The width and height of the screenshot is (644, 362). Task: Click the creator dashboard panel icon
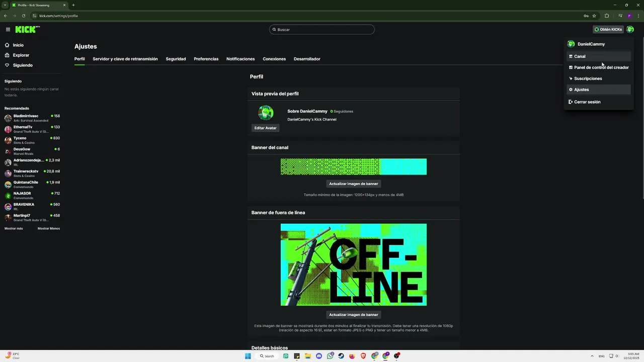571,67
